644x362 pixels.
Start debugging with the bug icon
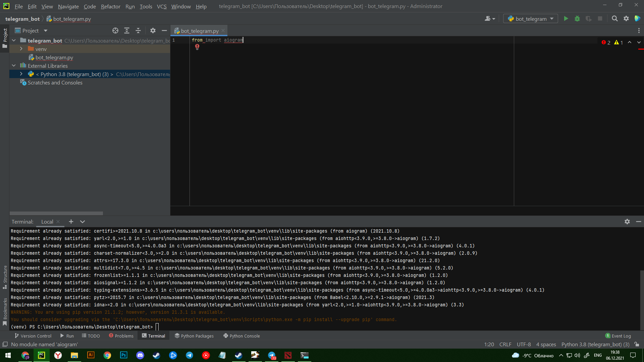[577, 19]
